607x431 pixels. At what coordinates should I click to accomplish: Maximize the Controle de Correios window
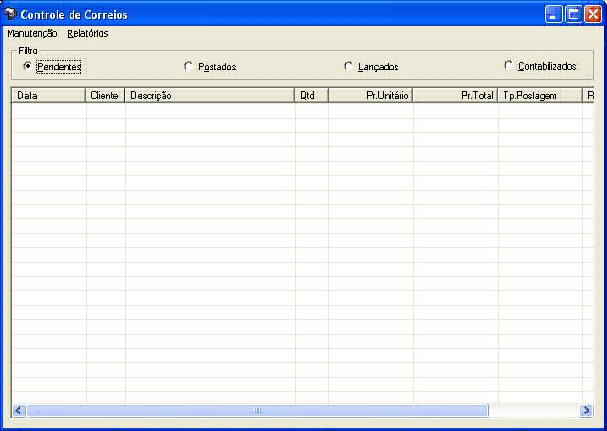[x=574, y=15]
